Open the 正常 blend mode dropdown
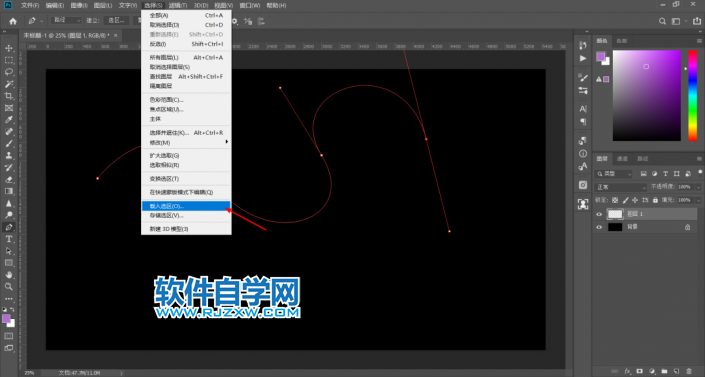 [621, 187]
